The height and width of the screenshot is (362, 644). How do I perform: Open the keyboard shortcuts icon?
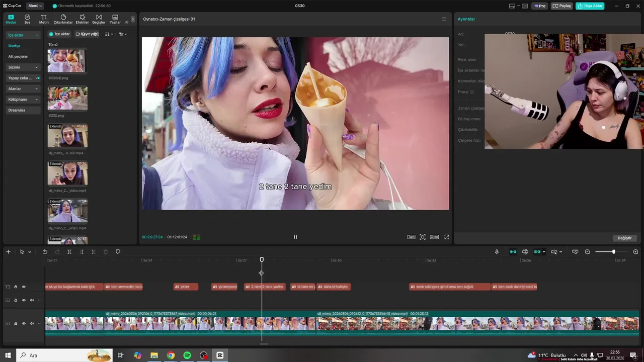click(525, 6)
